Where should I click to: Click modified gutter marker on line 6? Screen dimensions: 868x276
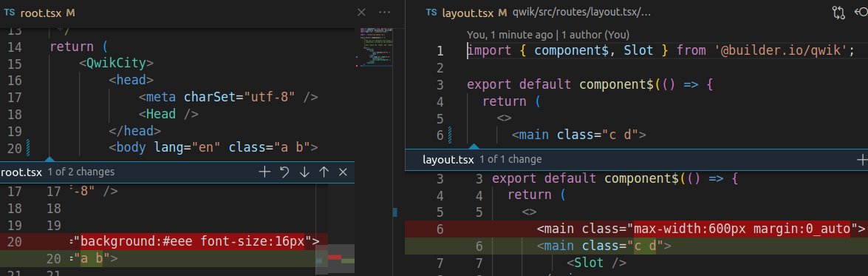tap(449, 135)
